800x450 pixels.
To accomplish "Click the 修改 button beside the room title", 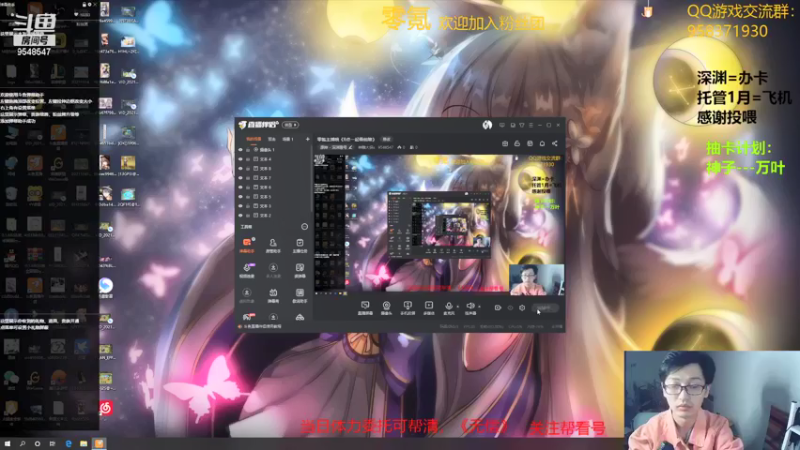I will coord(387,139).
